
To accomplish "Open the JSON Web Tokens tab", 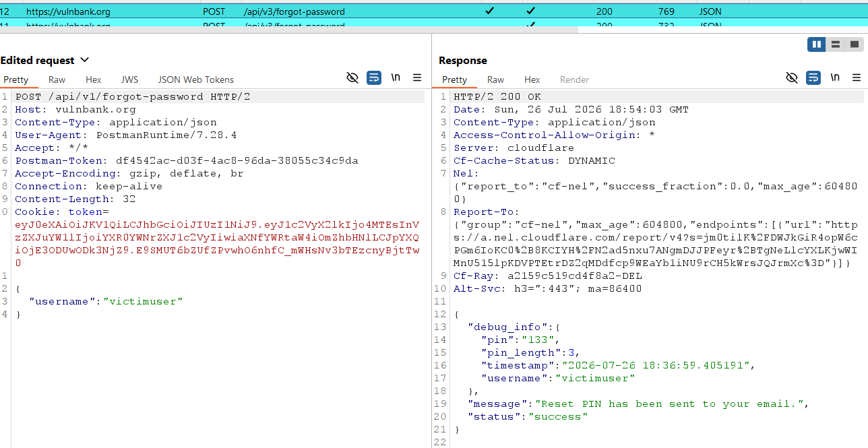I will pos(196,79).
